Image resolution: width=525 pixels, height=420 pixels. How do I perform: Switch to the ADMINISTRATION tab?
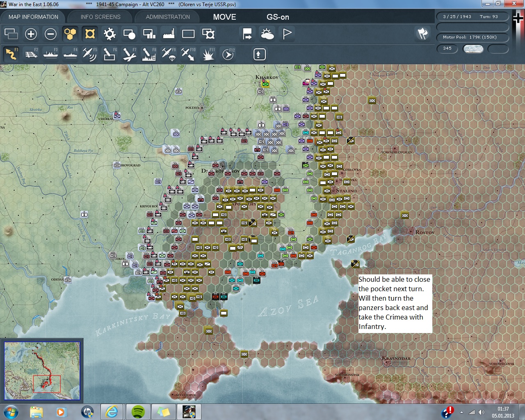point(168,17)
